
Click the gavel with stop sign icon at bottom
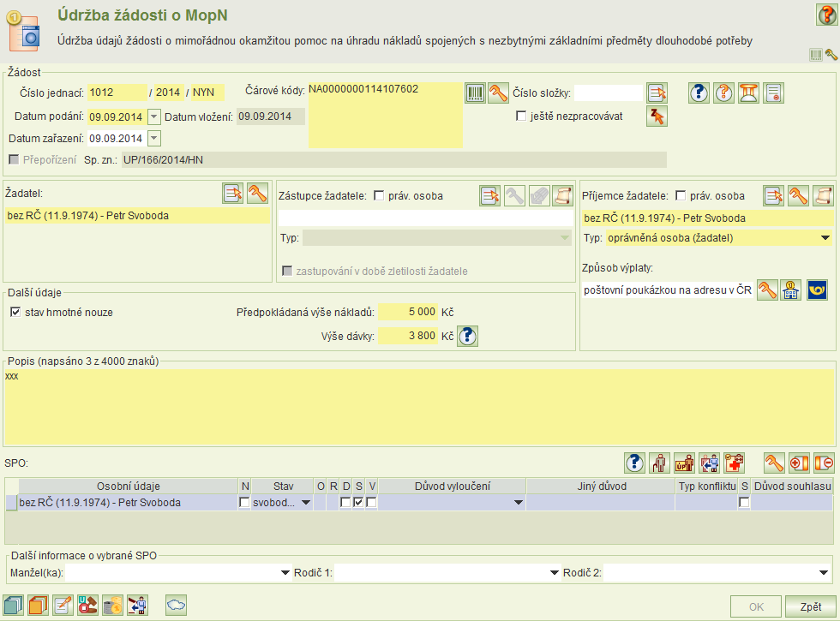point(87,605)
